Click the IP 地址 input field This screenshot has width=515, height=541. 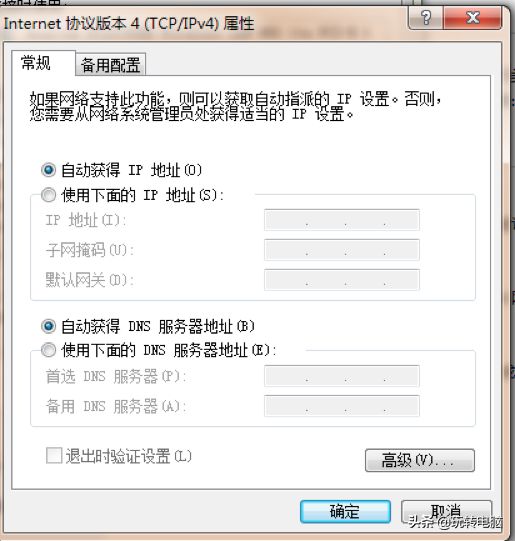point(342,220)
